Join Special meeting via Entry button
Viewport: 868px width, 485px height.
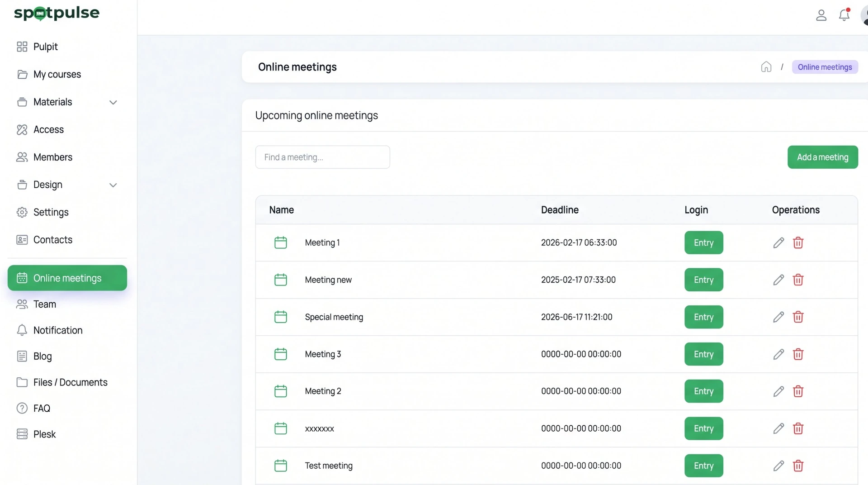coord(703,317)
